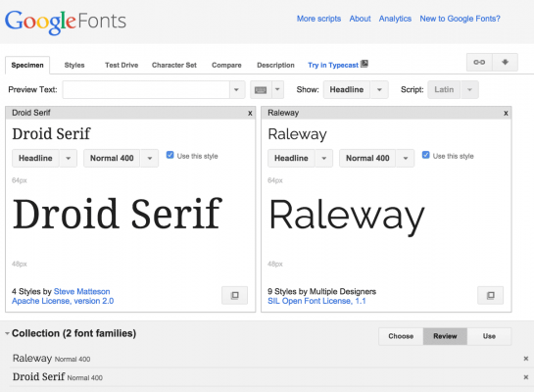Viewport: 534px width, 392px height.
Task: Open Steve Matteson designer link
Action: [x=81, y=291]
